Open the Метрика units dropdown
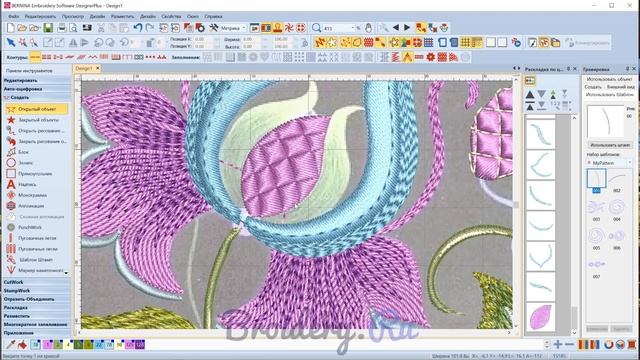The width and height of the screenshot is (640, 360). [x=244, y=28]
